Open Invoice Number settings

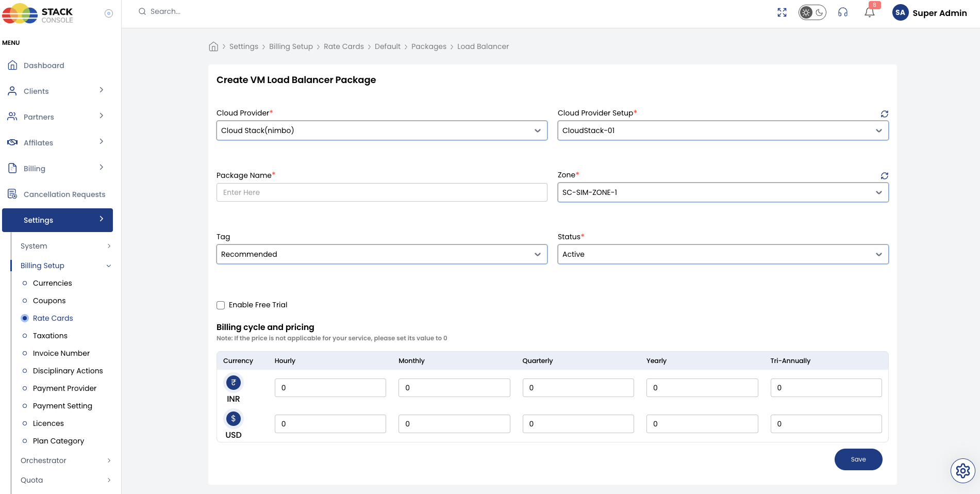click(61, 353)
